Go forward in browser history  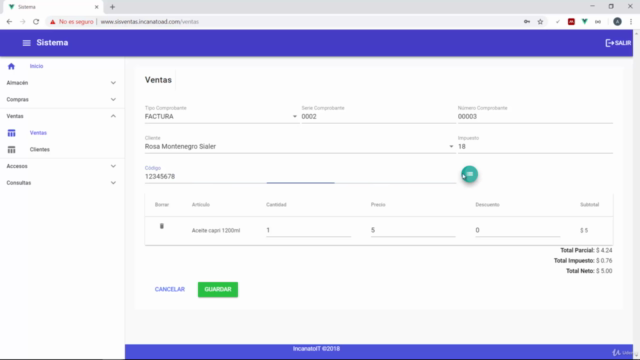tap(22, 22)
